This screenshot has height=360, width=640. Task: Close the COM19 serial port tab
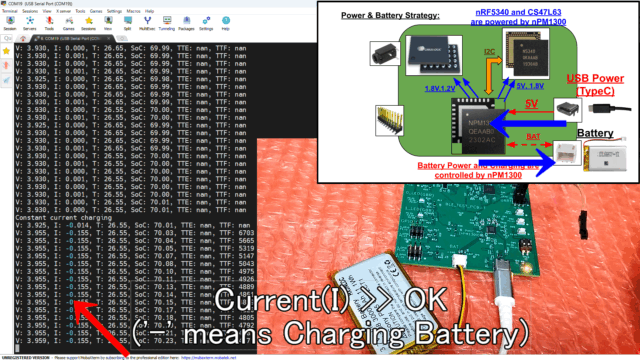[x=109, y=38]
